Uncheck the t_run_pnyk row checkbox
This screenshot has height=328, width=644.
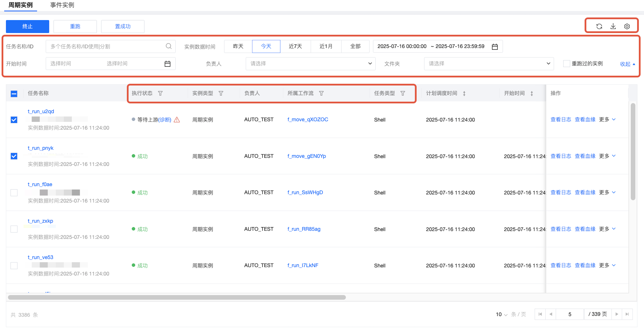pyautogui.click(x=14, y=156)
